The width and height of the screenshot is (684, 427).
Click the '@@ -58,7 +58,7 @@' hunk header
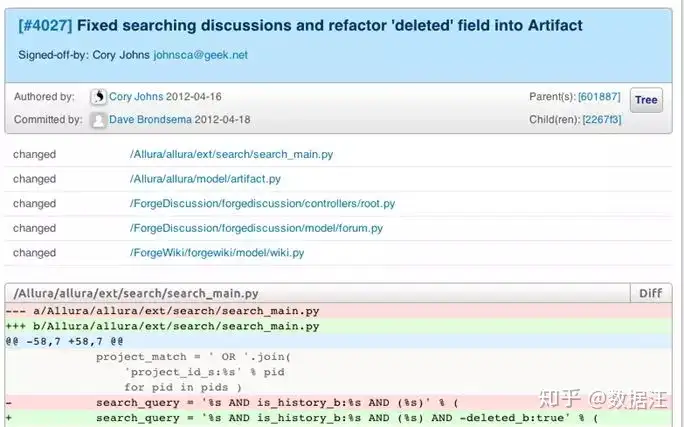pyautogui.click(x=339, y=342)
